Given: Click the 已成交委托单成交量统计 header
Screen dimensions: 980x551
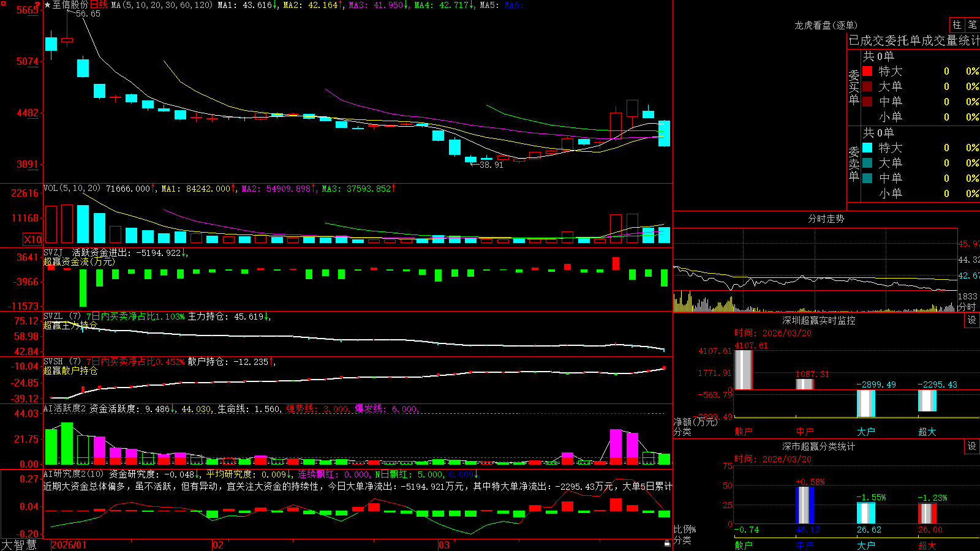Looking at the screenshot, I should pos(914,40).
